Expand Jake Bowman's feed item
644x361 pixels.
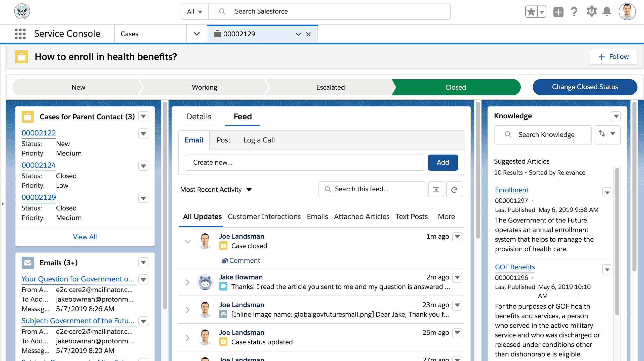point(187,282)
